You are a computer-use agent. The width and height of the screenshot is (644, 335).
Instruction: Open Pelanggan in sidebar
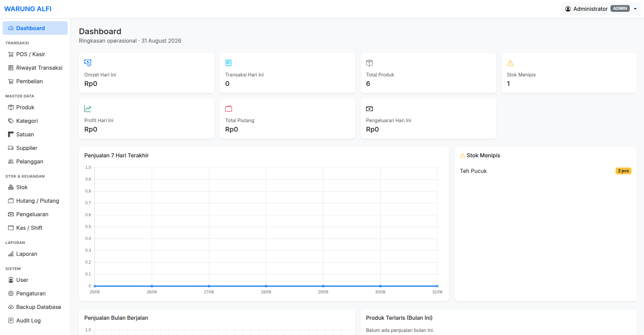35,161
